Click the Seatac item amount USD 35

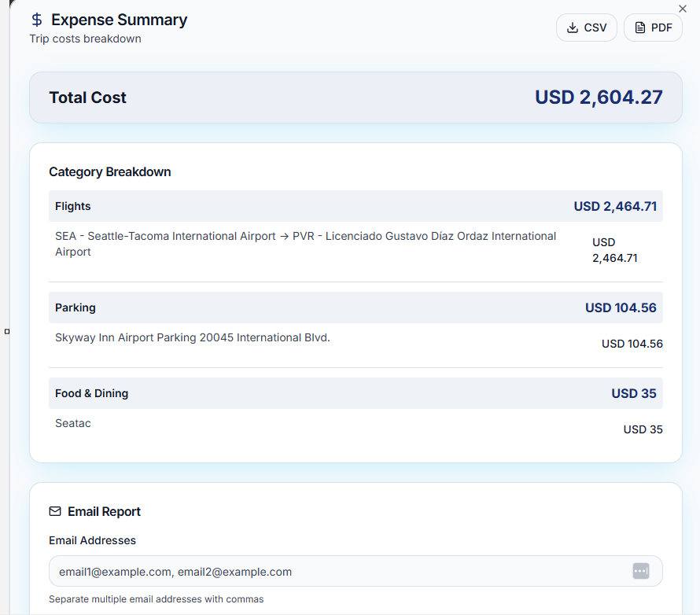point(643,429)
